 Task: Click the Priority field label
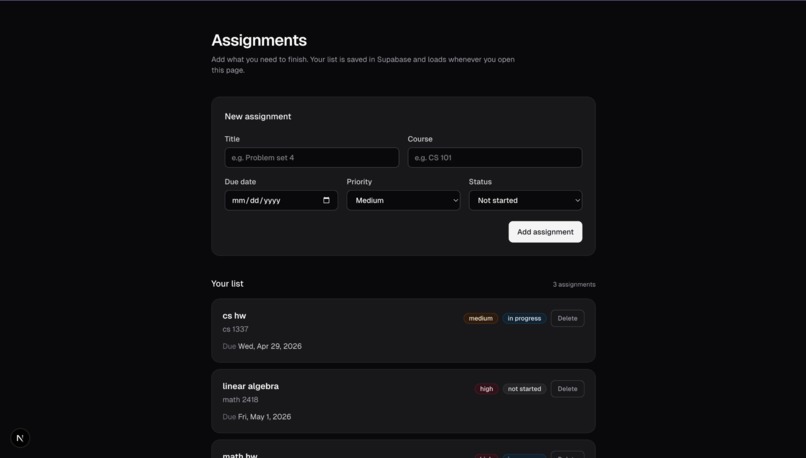click(x=359, y=181)
